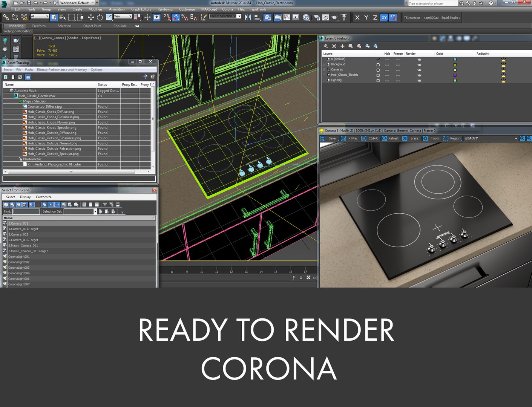
Task: Click the Region button in Corona window
Action: [x=452, y=138]
